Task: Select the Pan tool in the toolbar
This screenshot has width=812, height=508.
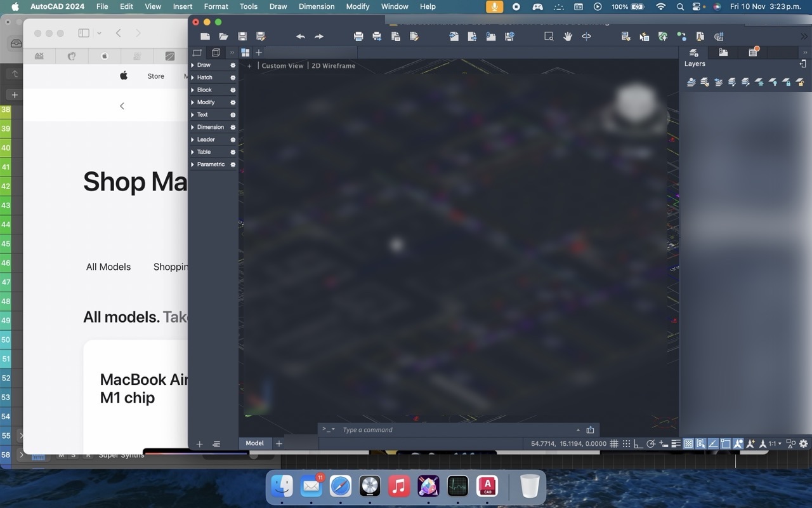Action: pos(567,36)
